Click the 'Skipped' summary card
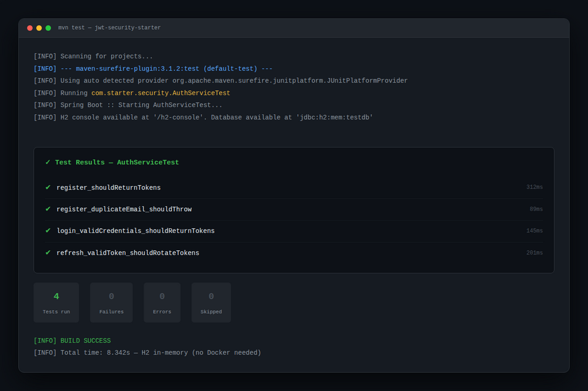 tap(211, 303)
